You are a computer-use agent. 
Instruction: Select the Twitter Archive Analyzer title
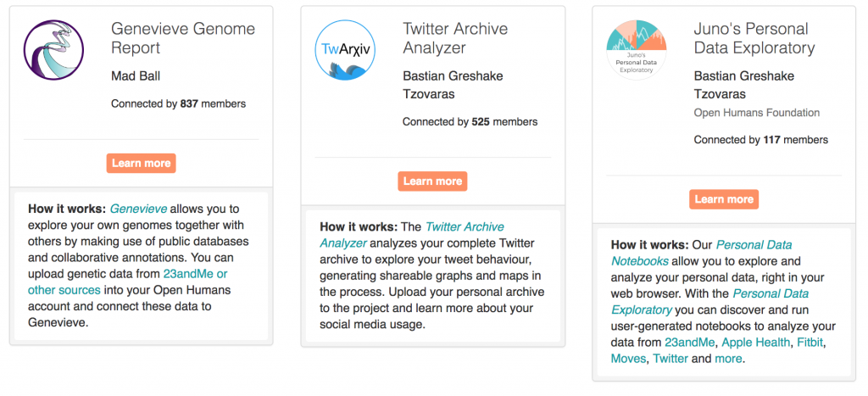click(x=455, y=37)
